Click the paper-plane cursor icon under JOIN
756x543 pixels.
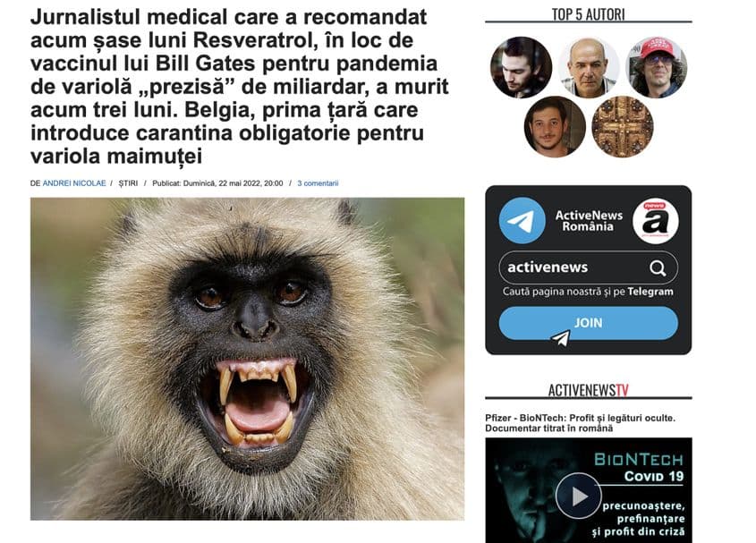(561, 338)
